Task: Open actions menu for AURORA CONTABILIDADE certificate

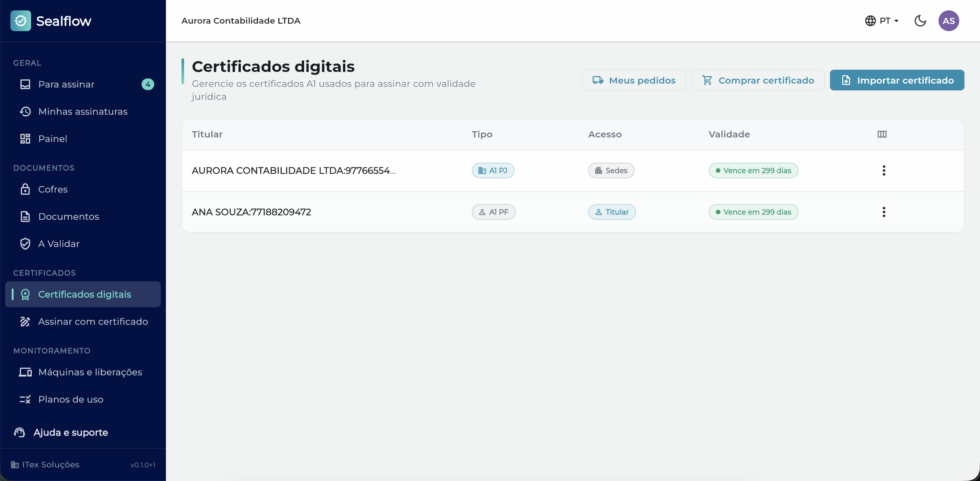Action: click(x=884, y=170)
